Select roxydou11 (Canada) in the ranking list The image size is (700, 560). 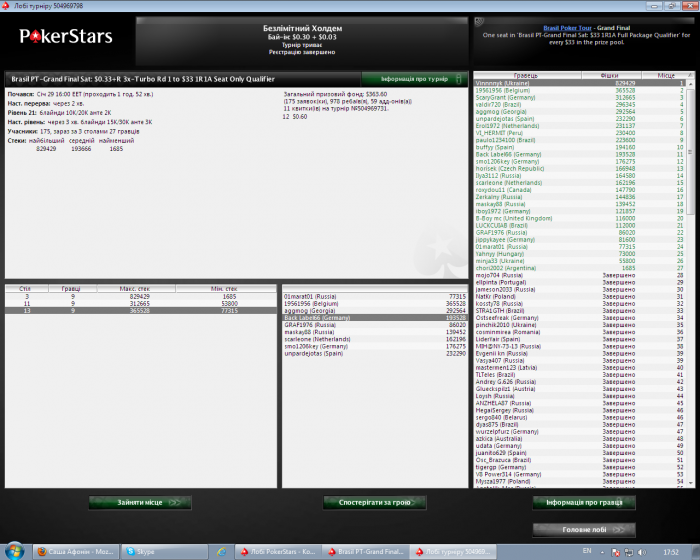pos(580,190)
